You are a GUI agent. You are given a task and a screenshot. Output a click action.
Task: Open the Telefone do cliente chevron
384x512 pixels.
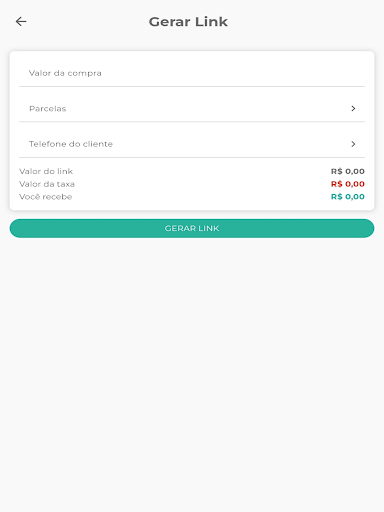pyautogui.click(x=353, y=144)
